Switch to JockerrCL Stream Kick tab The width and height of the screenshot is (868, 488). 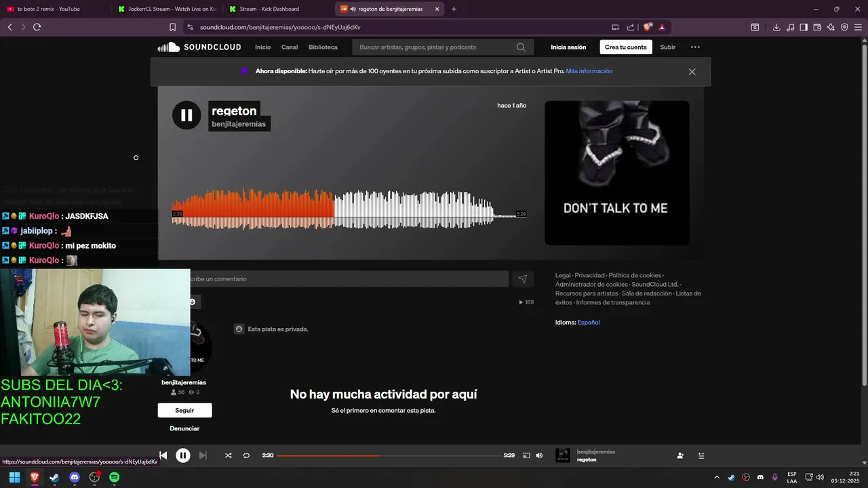coord(166,9)
